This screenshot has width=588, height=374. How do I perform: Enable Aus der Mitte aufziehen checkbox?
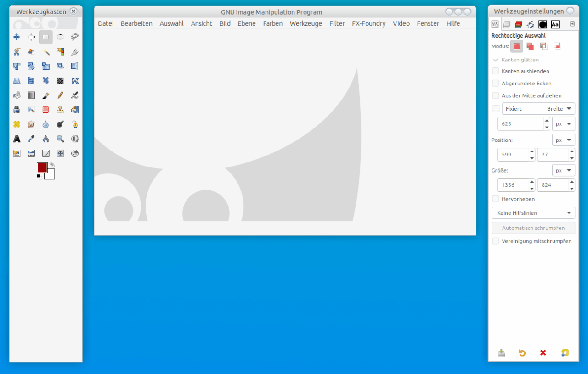click(496, 95)
